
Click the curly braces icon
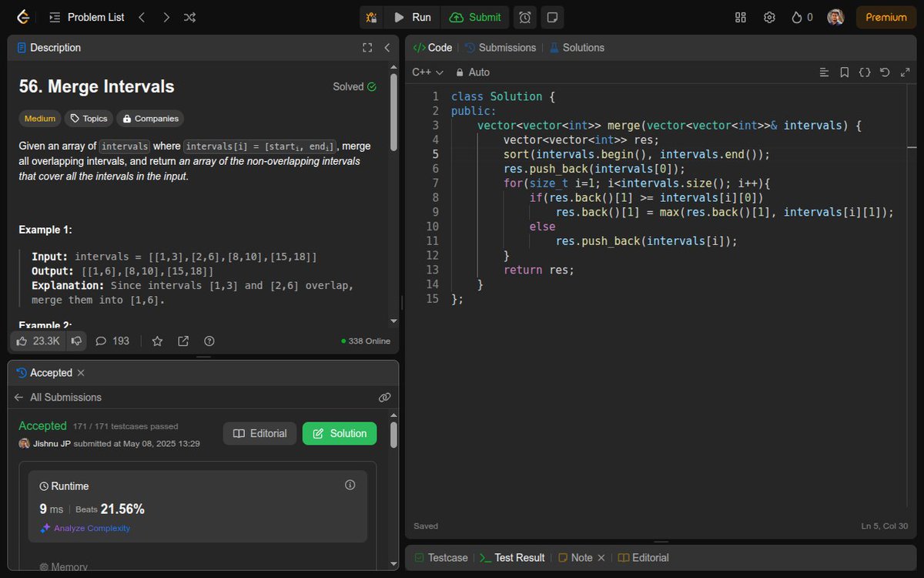pyautogui.click(x=865, y=72)
